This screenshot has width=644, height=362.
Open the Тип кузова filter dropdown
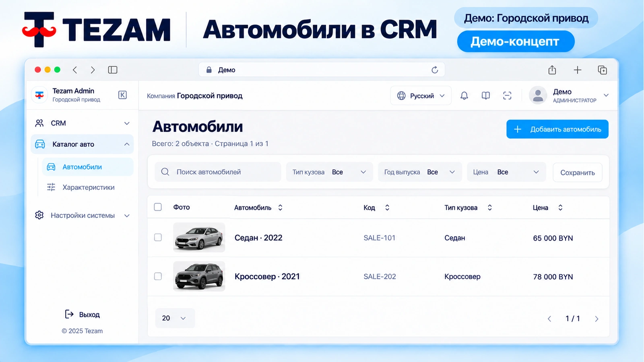pyautogui.click(x=329, y=172)
